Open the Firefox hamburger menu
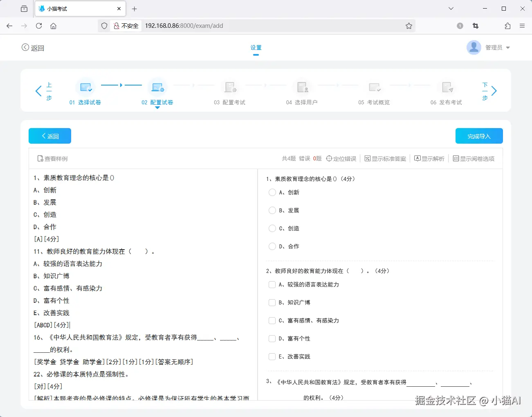Viewport: 532px width, 417px height. (x=522, y=25)
